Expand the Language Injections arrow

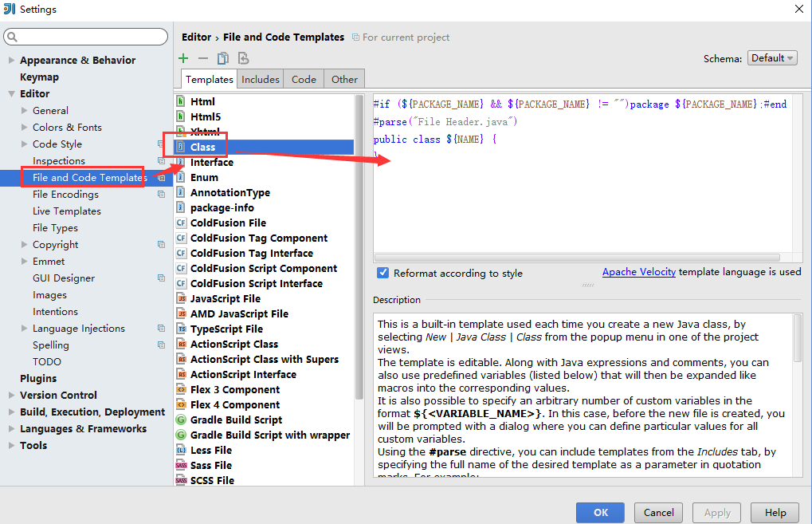25,328
